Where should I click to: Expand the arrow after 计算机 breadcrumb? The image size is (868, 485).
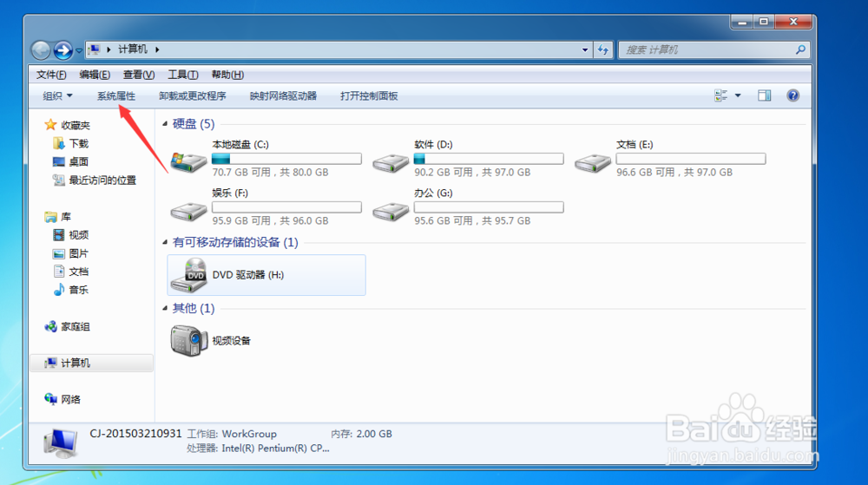tap(157, 49)
